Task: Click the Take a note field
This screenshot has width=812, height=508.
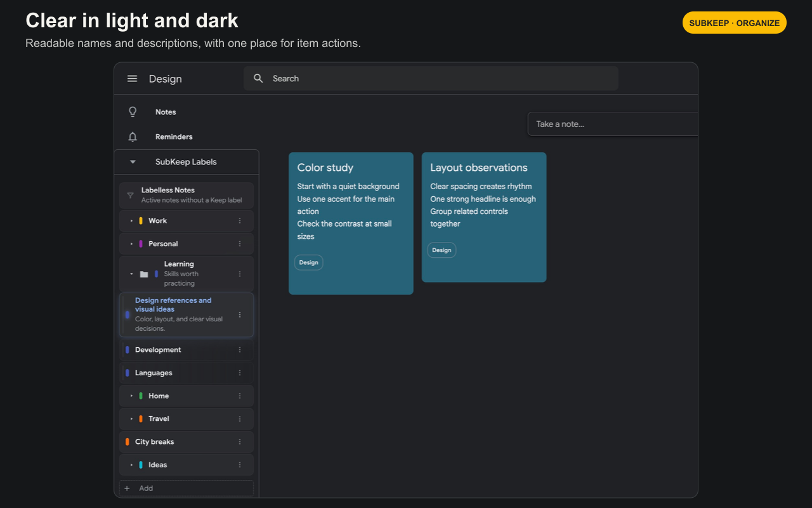Action: 613,124
